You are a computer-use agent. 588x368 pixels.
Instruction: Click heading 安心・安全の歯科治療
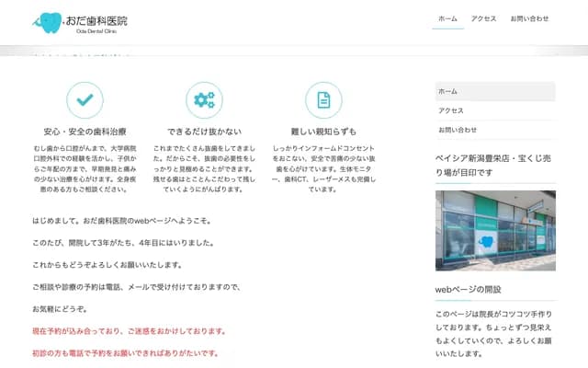click(x=85, y=132)
